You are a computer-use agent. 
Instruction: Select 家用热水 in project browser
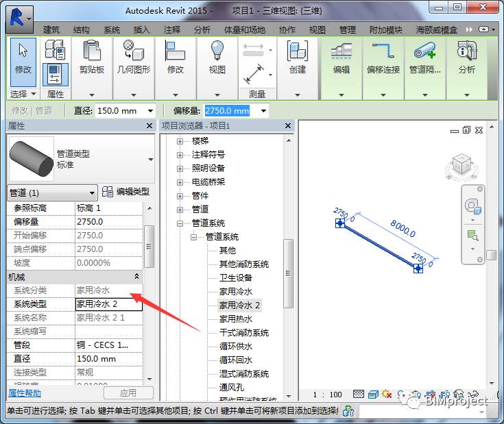[x=236, y=319]
